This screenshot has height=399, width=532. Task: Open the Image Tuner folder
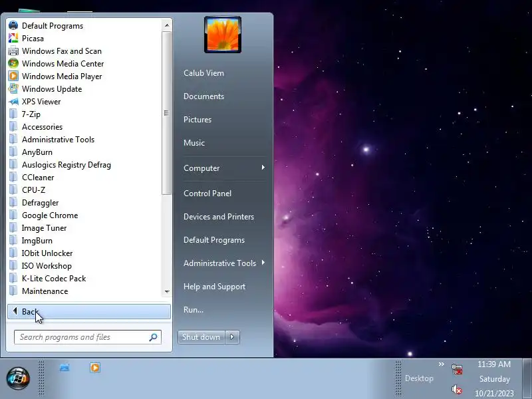[x=44, y=228]
